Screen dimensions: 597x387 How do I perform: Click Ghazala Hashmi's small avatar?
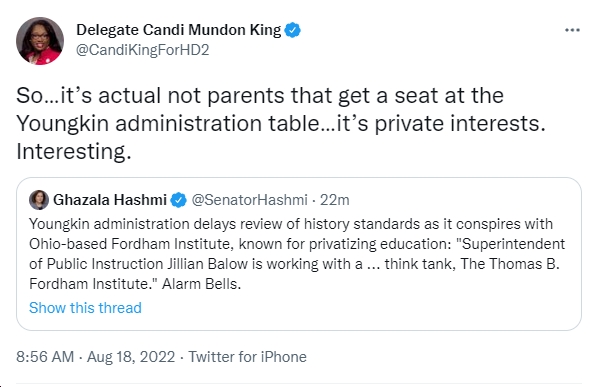point(39,200)
